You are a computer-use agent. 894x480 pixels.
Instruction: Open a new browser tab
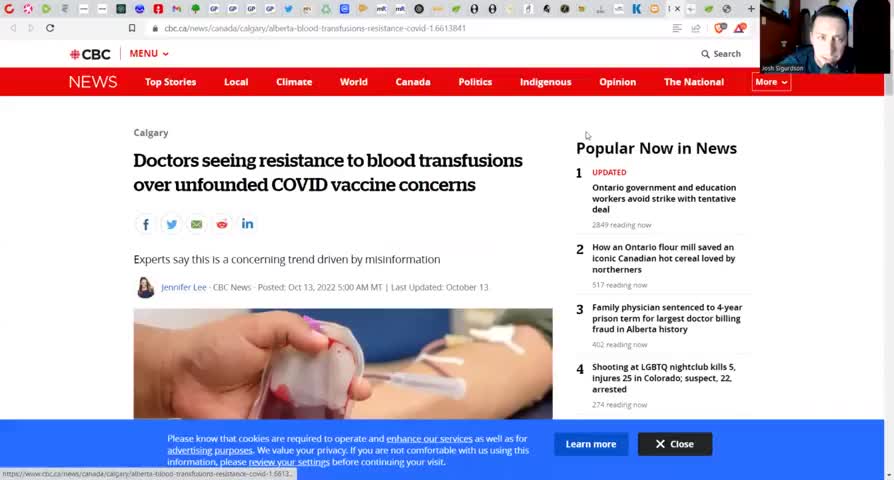[x=751, y=9]
